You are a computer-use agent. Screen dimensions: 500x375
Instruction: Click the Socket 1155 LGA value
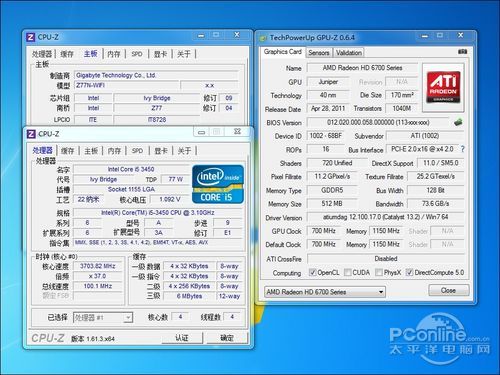pos(131,189)
